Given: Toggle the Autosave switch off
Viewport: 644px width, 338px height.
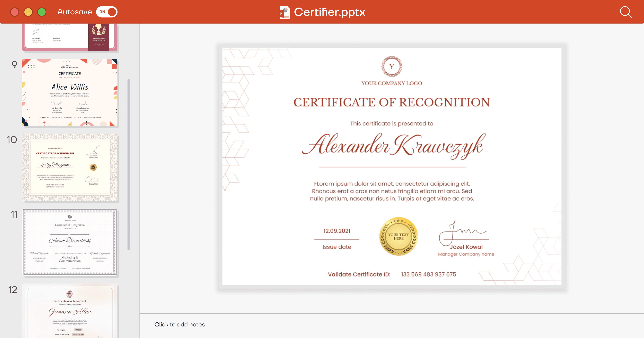Looking at the screenshot, I should [x=107, y=12].
